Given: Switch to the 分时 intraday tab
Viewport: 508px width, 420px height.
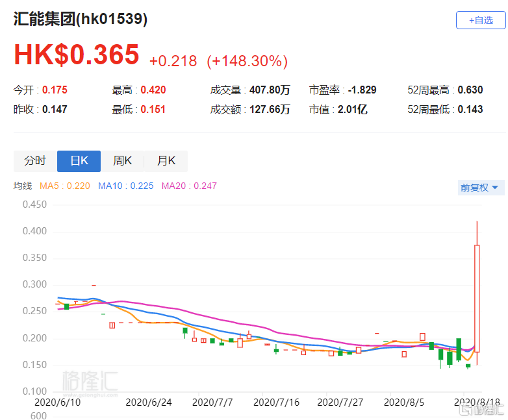Looking at the screenshot, I should [35, 160].
